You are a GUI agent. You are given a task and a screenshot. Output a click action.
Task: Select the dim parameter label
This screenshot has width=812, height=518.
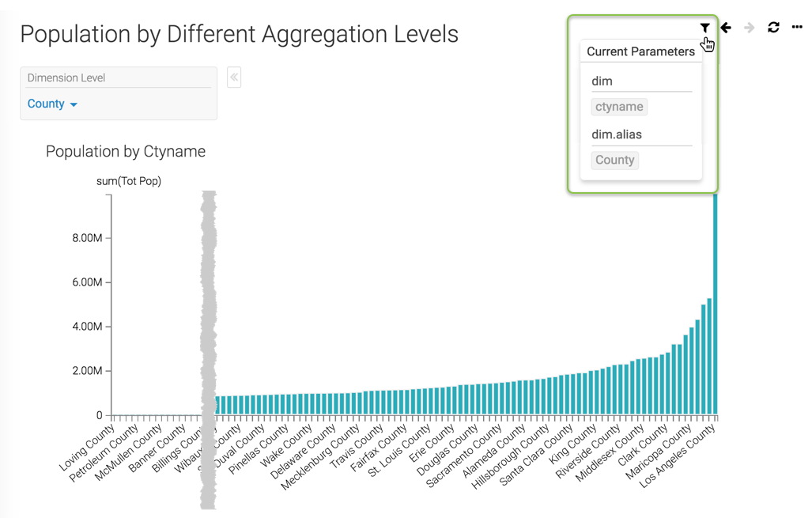pyautogui.click(x=602, y=81)
